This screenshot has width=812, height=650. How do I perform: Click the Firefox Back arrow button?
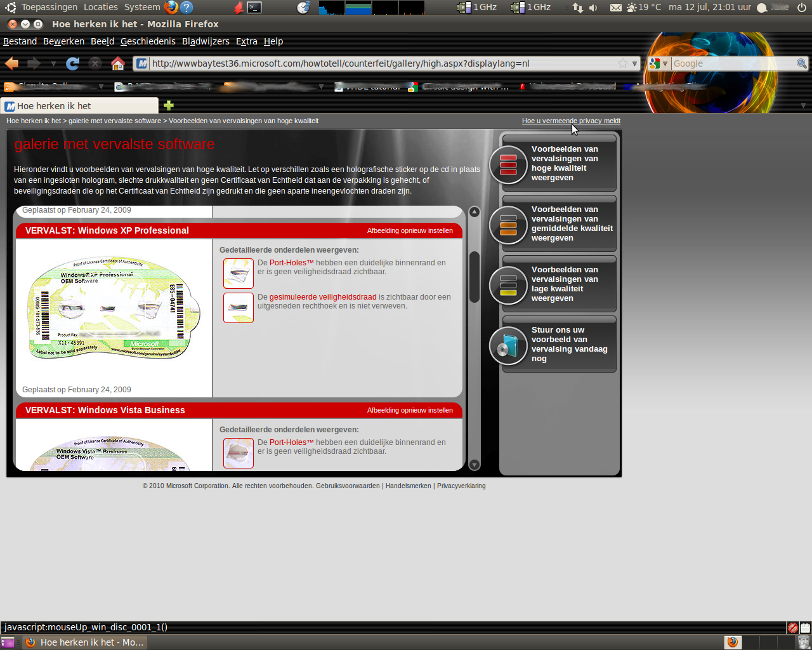pyautogui.click(x=11, y=63)
